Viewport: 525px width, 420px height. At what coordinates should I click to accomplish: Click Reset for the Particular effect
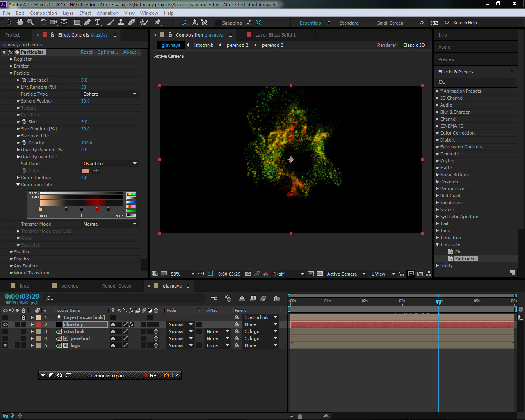pyautogui.click(x=87, y=52)
